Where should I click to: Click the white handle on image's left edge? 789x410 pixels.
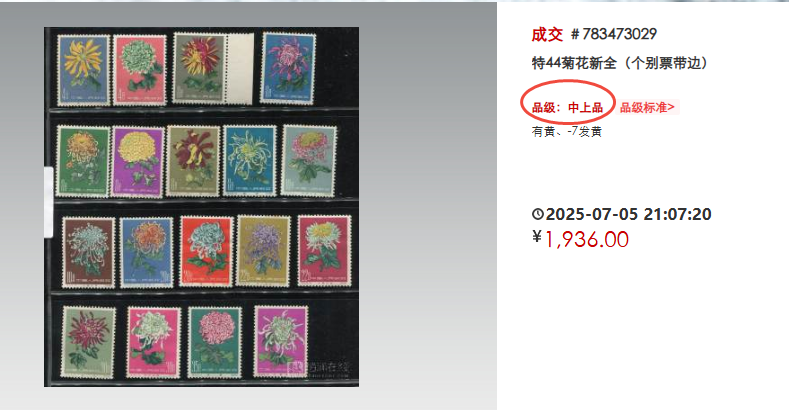tap(48, 202)
